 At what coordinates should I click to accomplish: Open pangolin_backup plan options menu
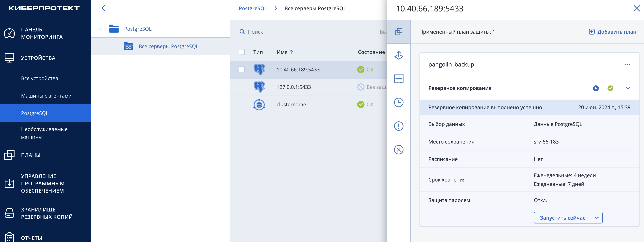(x=627, y=64)
